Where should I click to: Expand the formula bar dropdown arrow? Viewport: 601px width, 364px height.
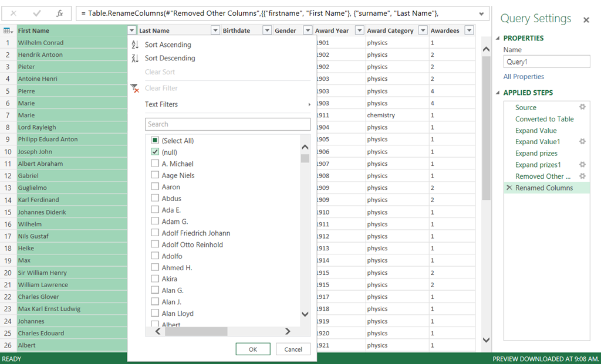point(482,13)
